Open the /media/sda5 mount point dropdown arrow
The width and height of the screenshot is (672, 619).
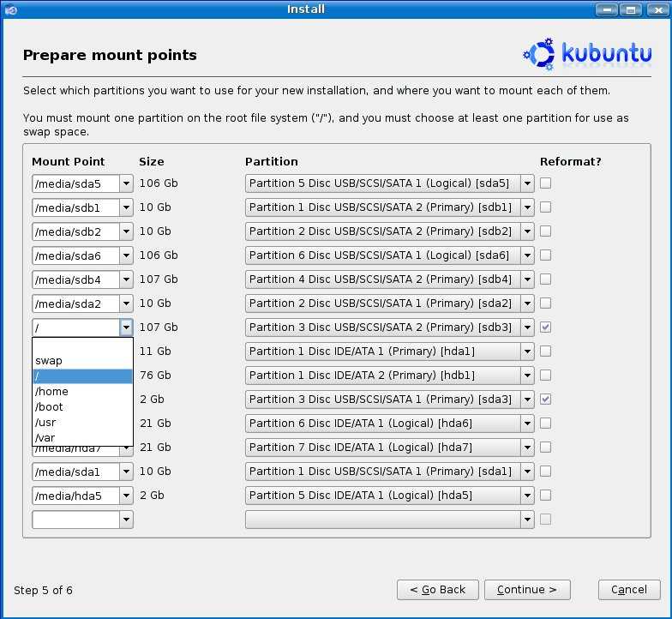coord(126,183)
